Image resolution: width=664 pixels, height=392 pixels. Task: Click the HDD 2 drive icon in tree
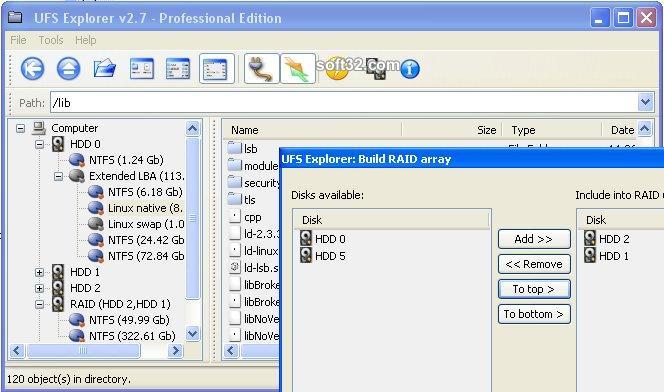pyautogui.click(x=58, y=288)
